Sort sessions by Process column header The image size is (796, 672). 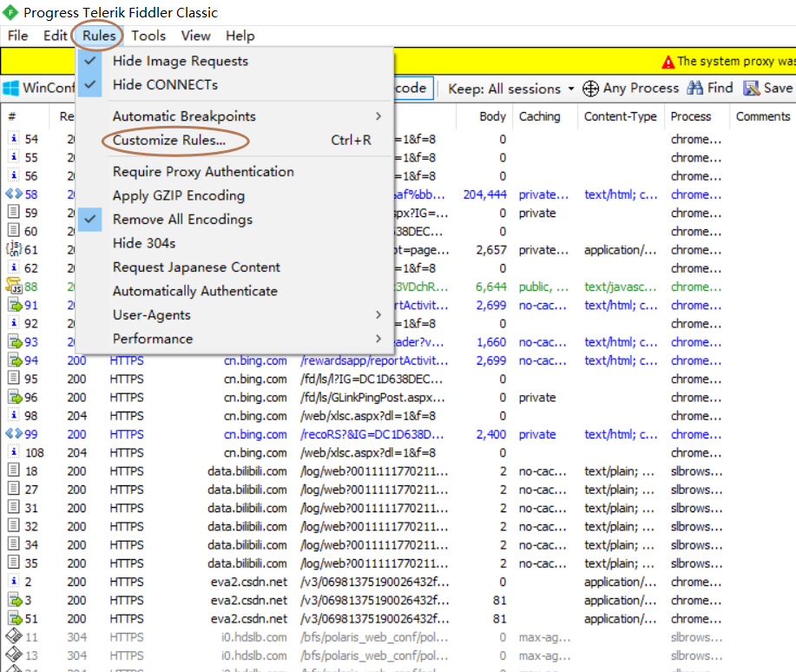tap(696, 116)
